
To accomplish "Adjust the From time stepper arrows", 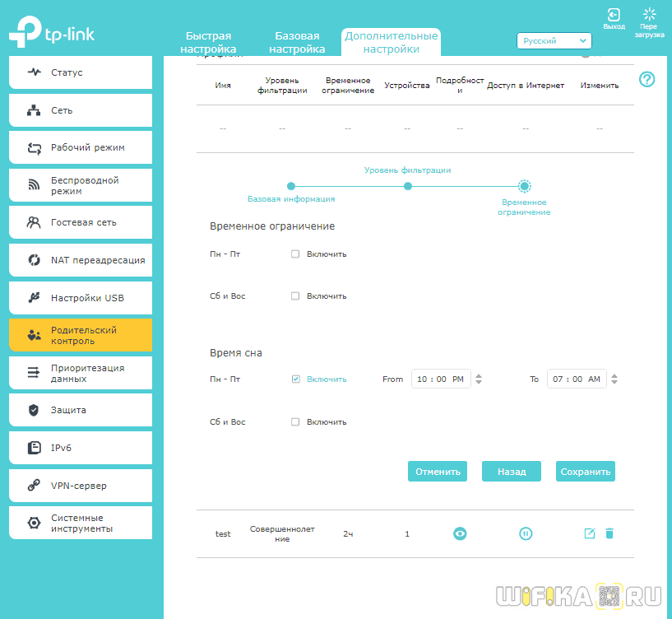I will 479,379.
